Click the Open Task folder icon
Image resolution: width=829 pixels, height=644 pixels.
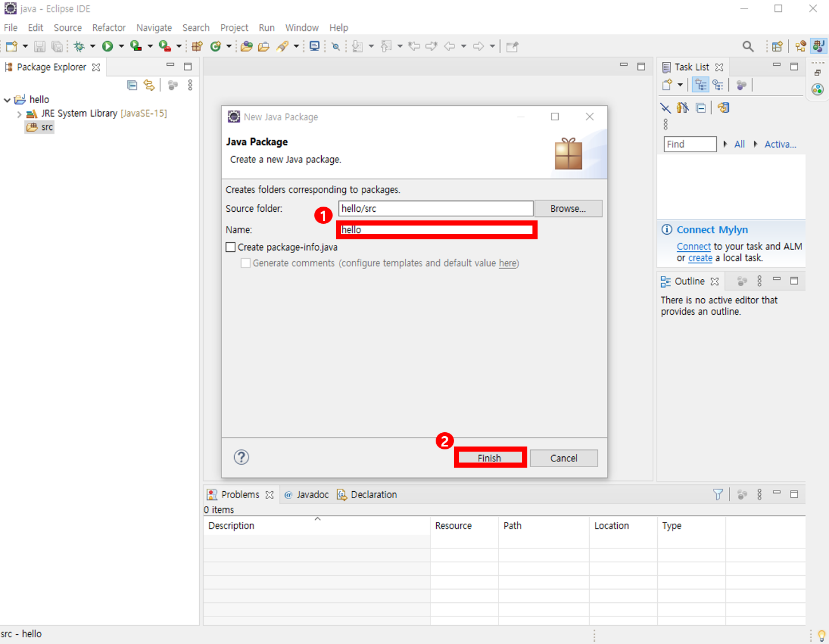click(264, 46)
